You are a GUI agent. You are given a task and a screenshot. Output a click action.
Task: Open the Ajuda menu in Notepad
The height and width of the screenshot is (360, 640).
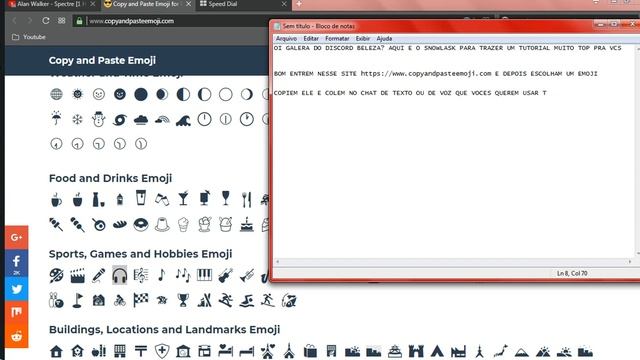coord(384,38)
